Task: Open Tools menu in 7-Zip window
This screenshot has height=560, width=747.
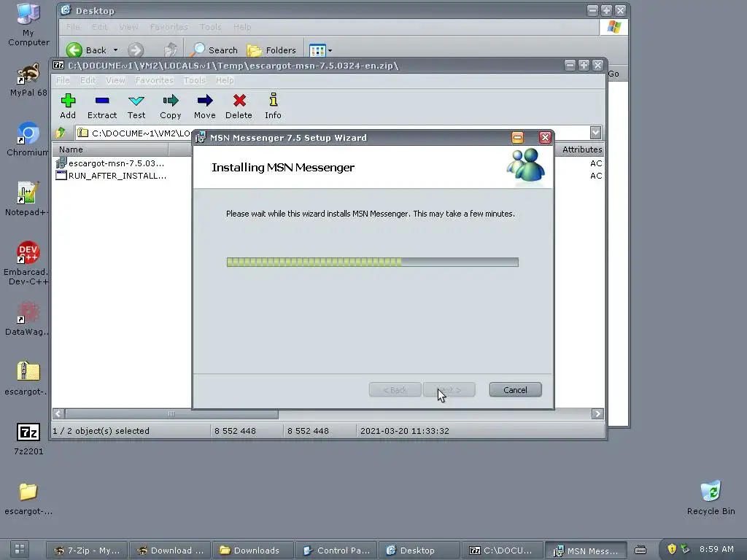Action: [194, 80]
